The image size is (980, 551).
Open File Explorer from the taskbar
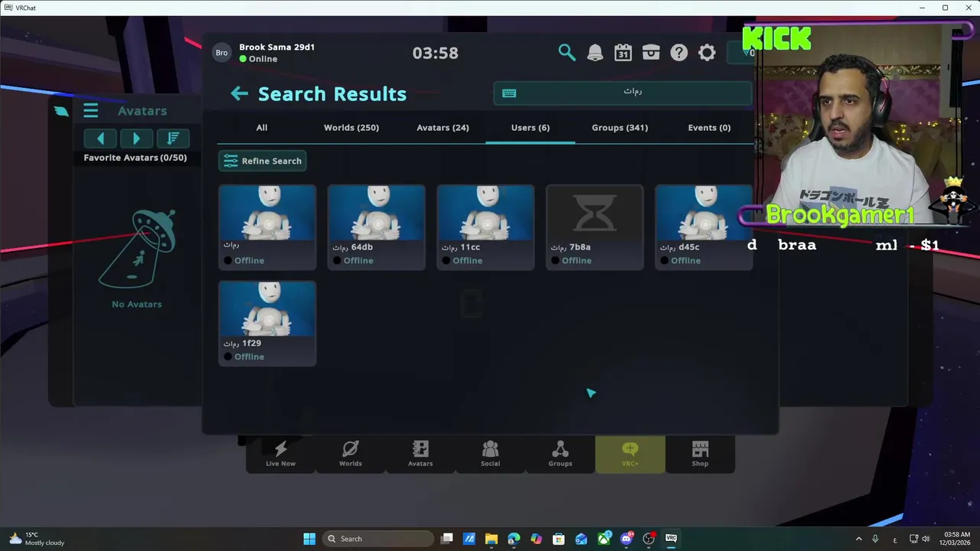coord(492,539)
